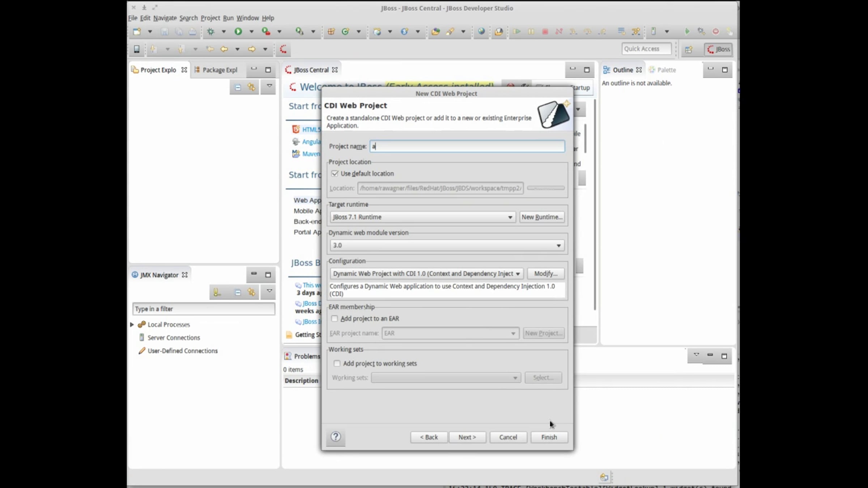Check Add project to working sets
The height and width of the screenshot is (488, 868).
click(x=337, y=363)
